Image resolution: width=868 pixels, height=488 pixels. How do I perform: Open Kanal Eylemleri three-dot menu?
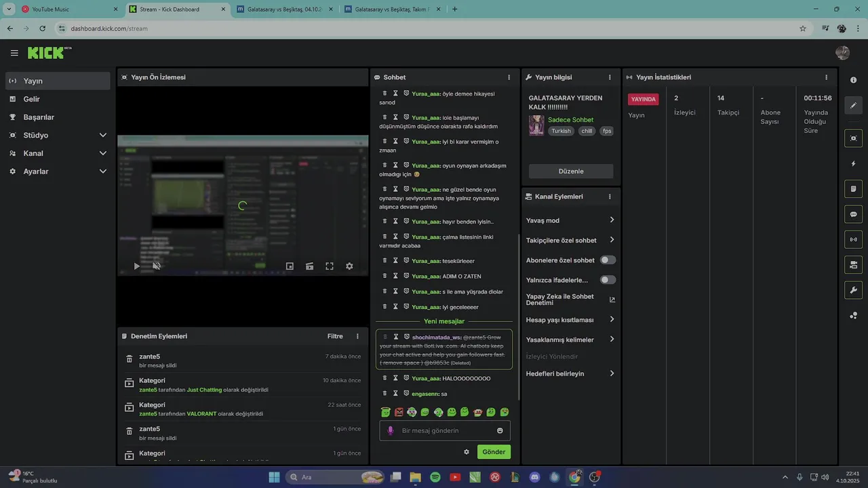[610, 197]
